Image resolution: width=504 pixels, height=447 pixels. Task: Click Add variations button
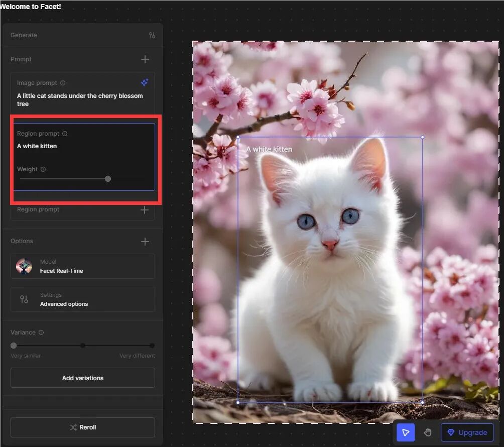pyautogui.click(x=83, y=378)
